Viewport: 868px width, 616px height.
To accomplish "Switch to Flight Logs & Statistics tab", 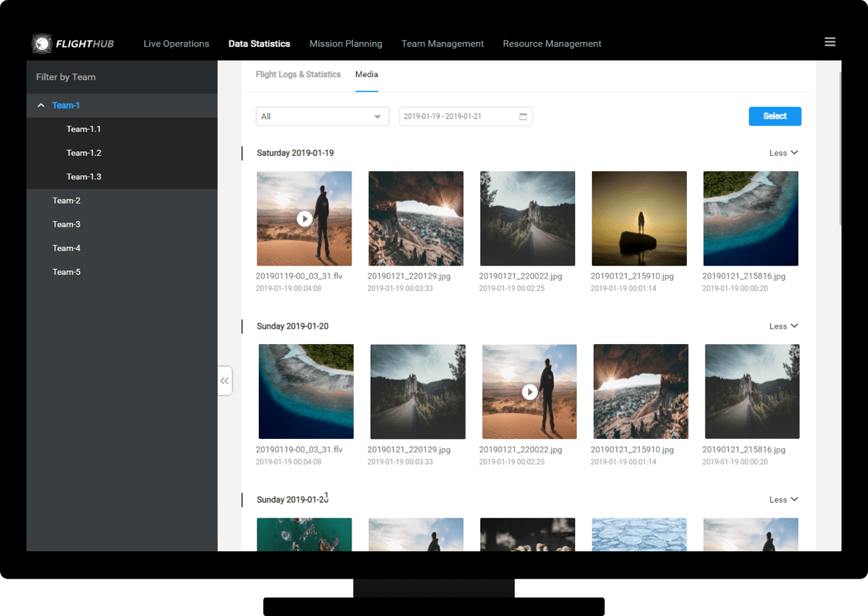I will point(298,74).
